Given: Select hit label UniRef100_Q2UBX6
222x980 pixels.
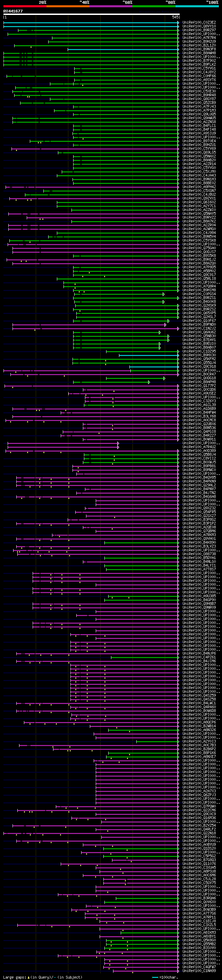Looking at the screenshot, I should coord(199,424).
